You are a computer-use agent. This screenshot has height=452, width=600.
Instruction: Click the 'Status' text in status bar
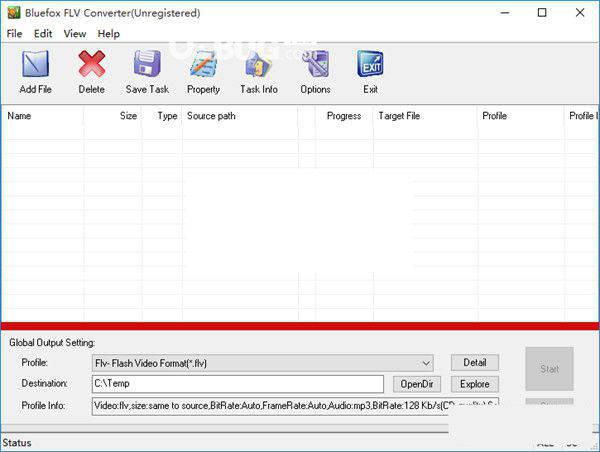17,443
